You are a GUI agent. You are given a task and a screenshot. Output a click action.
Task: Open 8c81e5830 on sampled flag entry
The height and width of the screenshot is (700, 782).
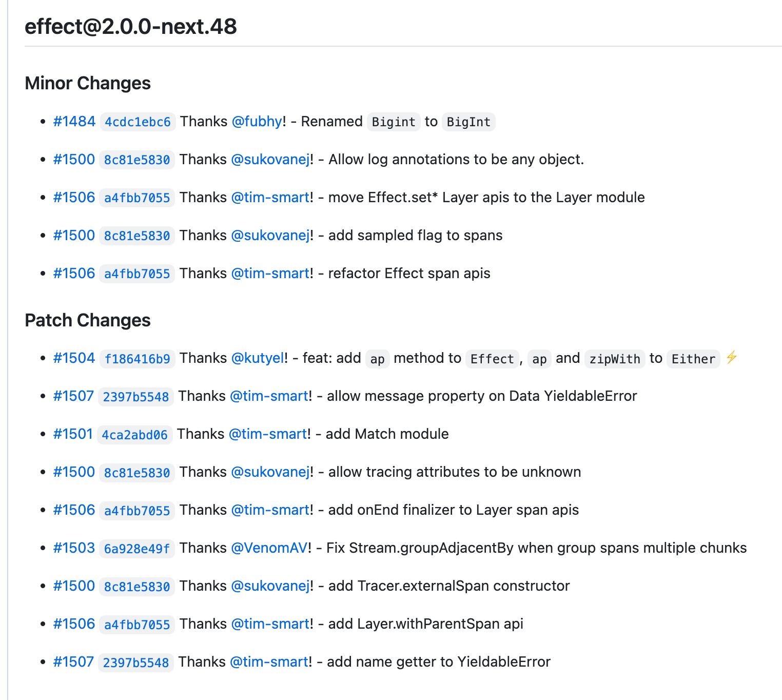click(137, 236)
